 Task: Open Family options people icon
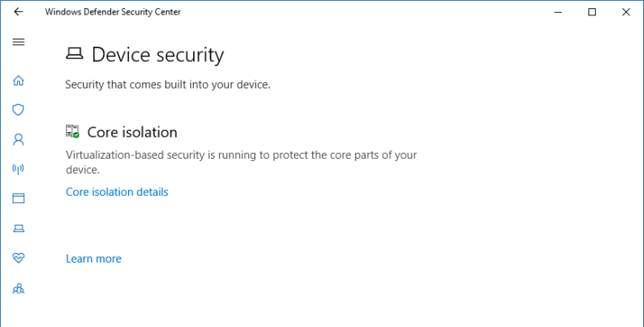point(19,288)
